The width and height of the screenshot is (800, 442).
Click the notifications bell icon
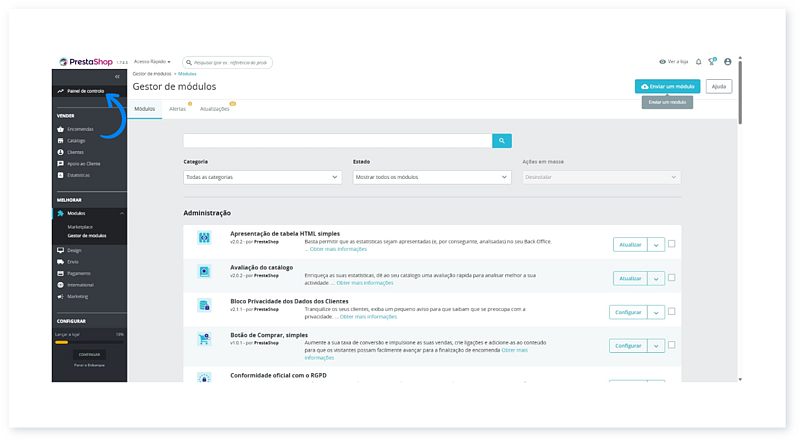point(698,61)
